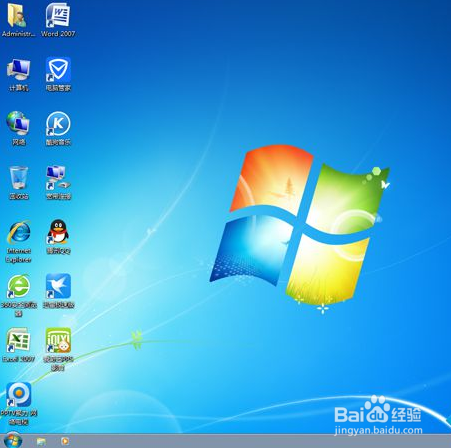Screen dimensions: 451x448
Task: Select the Recycle Bin icon
Action: click(19, 178)
